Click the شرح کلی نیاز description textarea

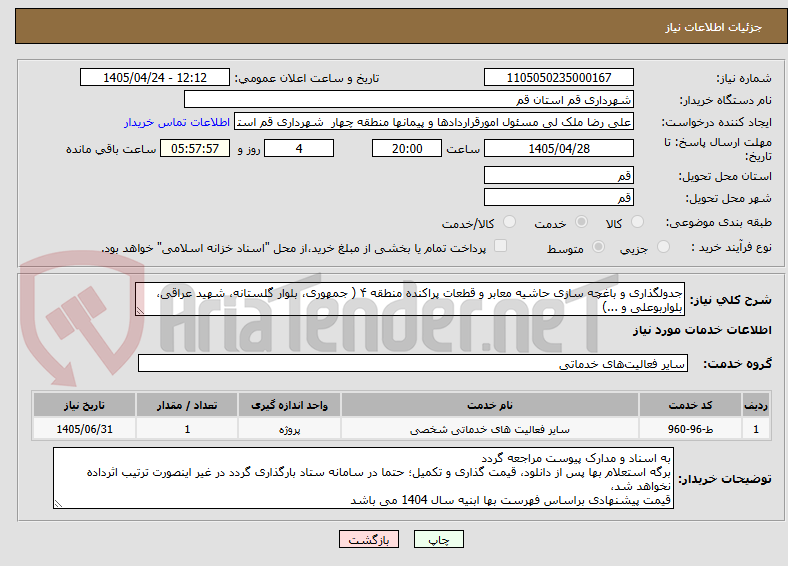click(410, 299)
